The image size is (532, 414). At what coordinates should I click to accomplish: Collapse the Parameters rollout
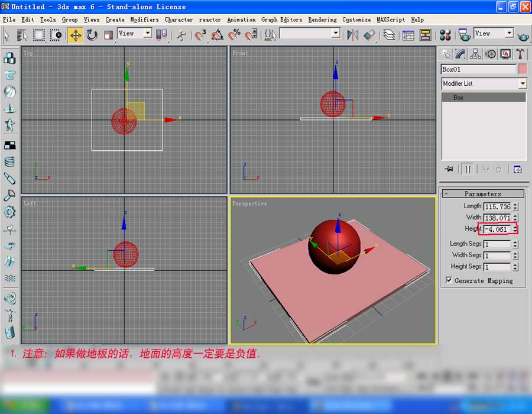[482, 193]
